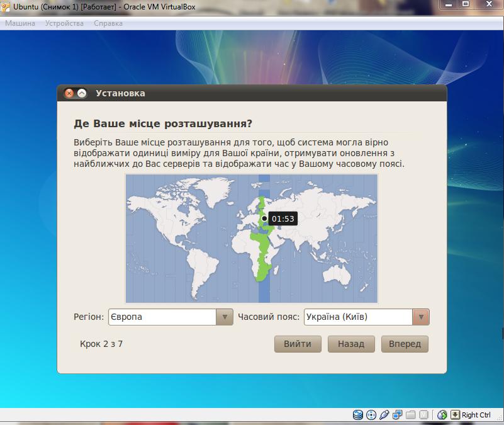Click the VirtualBox title bar icon
Screen dimensions: 504x425
[6, 7]
